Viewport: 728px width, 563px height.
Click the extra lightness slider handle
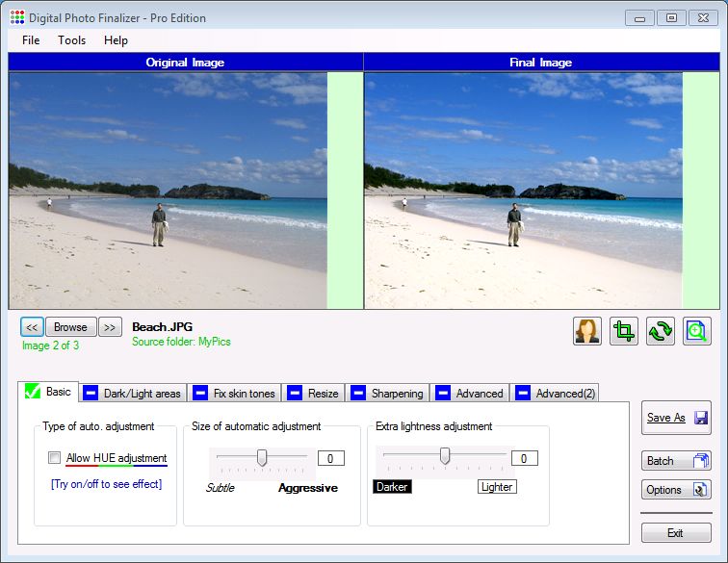click(x=445, y=456)
